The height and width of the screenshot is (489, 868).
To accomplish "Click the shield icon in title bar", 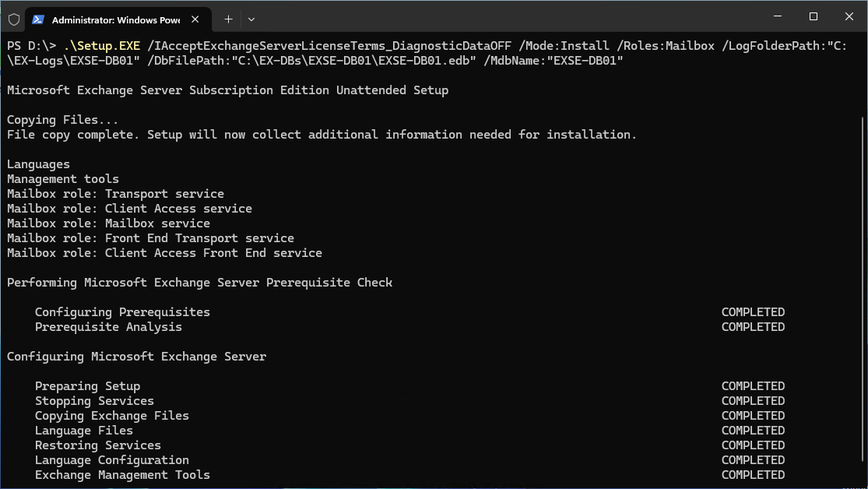I will coord(14,19).
